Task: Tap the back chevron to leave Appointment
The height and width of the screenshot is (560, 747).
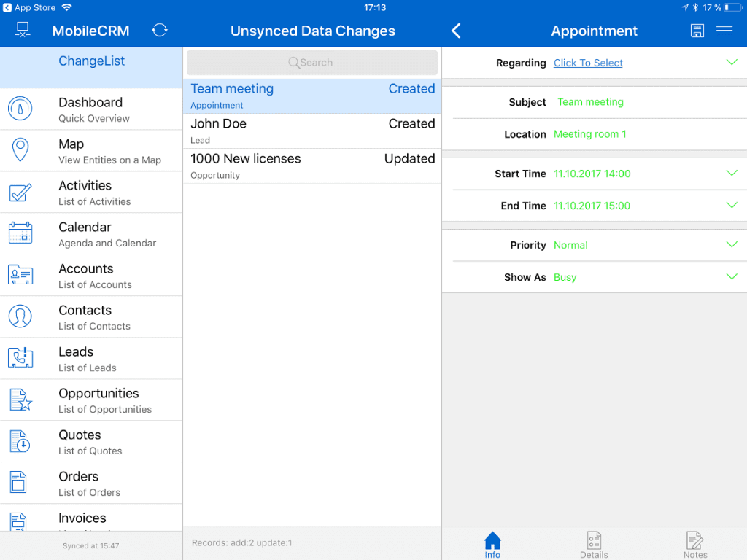Action: pos(456,31)
